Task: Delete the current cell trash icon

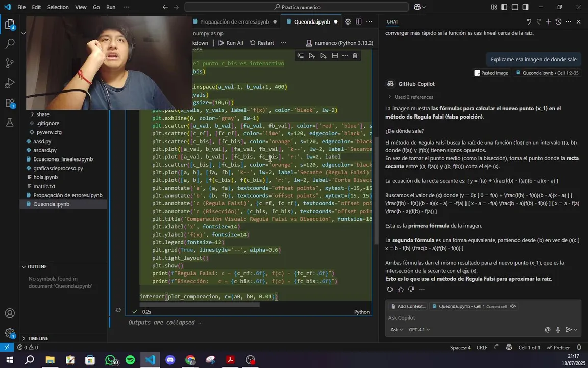Action: 355,56
